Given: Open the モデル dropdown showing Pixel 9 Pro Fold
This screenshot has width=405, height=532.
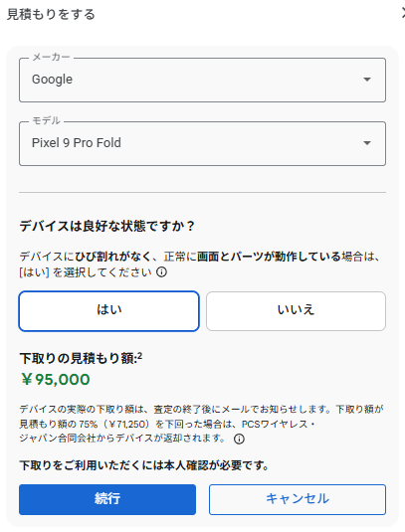Looking at the screenshot, I should (x=202, y=143).
